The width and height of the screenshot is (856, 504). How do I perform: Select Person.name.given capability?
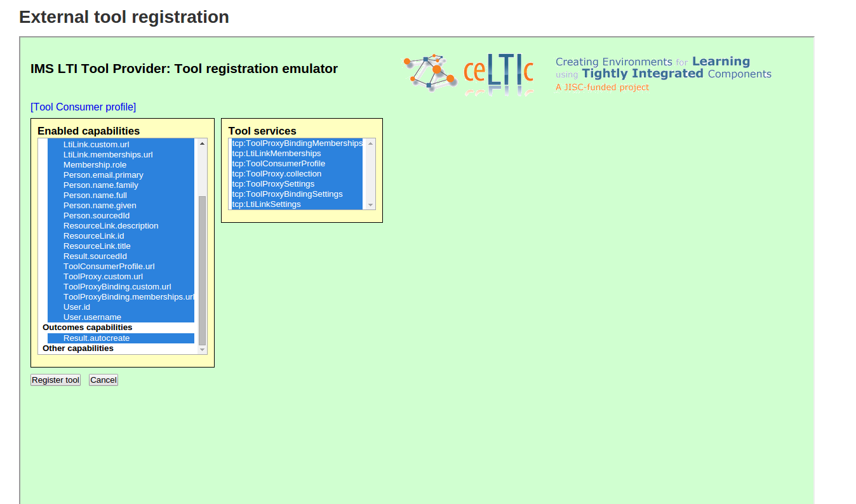121,205
